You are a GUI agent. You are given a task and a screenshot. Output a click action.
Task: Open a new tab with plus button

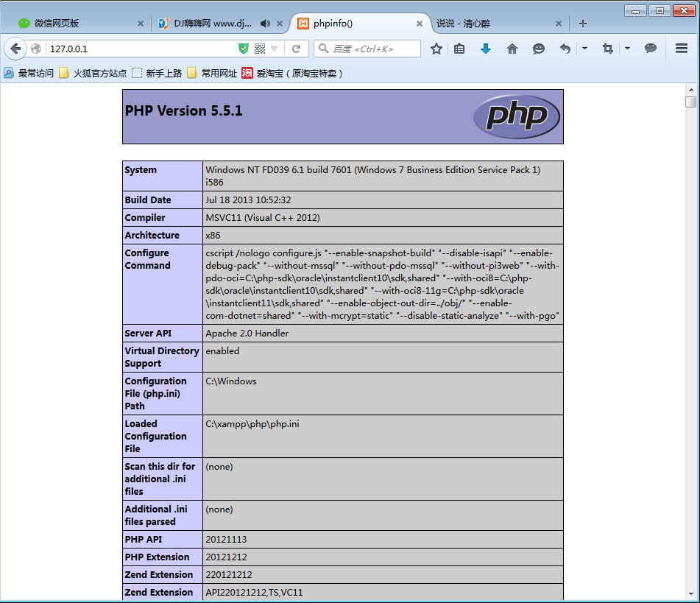click(x=583, y=24)
